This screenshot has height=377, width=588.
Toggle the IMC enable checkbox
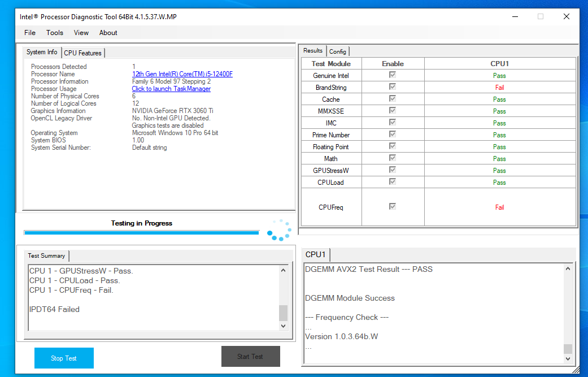393,122
